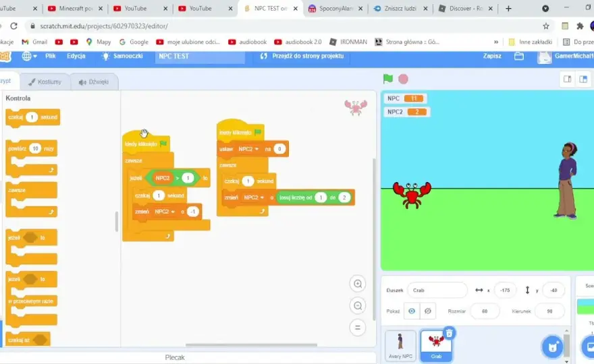594x364 pixels.
Task: Show the sprite with the eye icon
Action: pyautogui.click(x=412, y=311)
